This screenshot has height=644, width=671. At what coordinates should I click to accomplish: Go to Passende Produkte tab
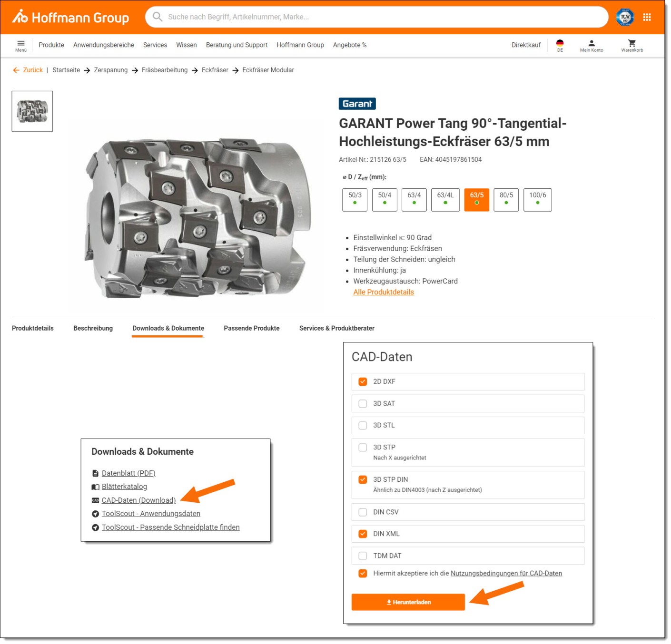coord(251,328)
